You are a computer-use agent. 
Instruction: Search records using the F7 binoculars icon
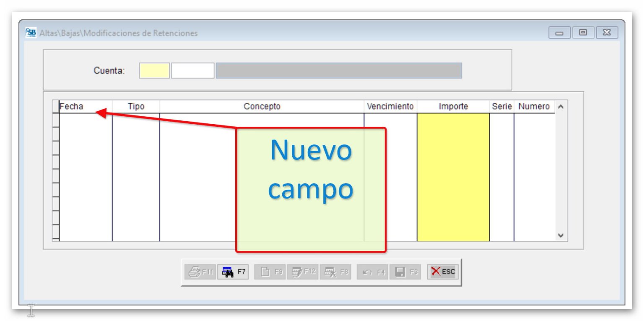pyautogui.click(x=233, y=271)
